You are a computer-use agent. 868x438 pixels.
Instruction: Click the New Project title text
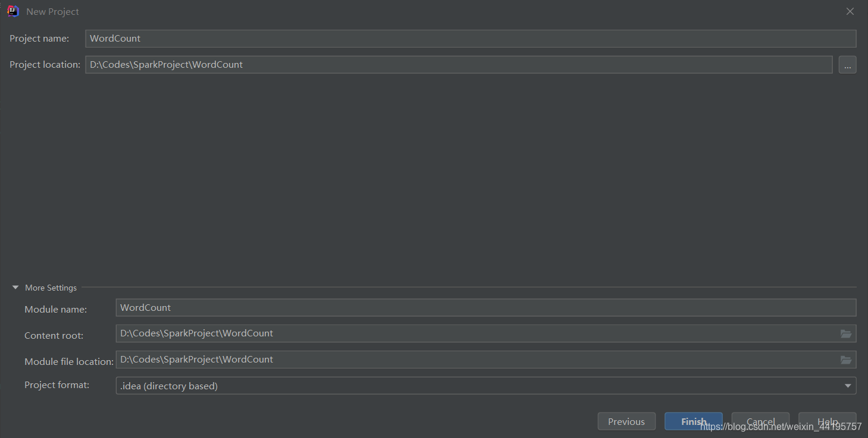[52, 12]
